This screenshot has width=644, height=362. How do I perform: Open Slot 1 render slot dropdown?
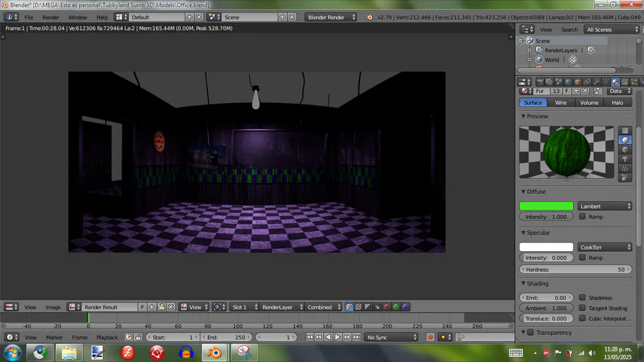pyautogui.click(x=243, y=307)
